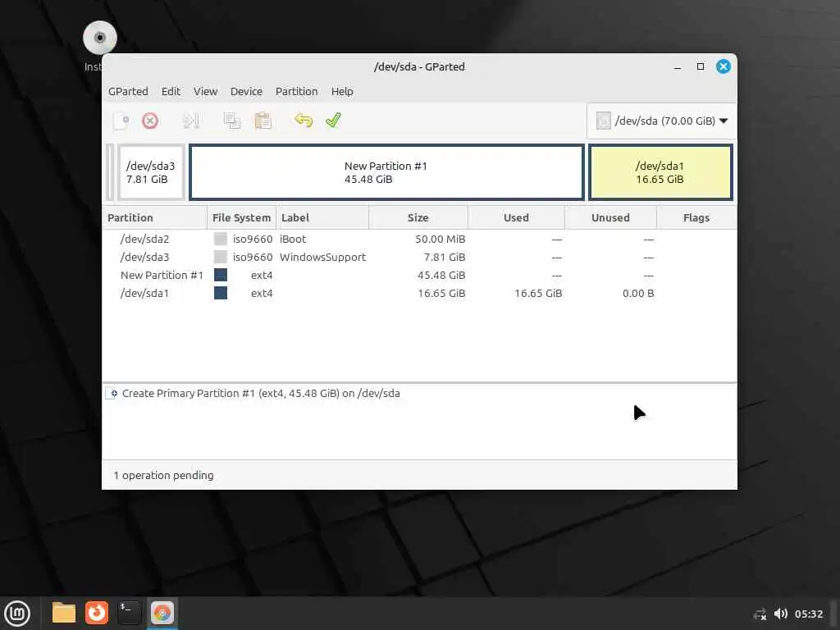This screenshot has height=630, width=840.
Task: Click the volume speaker tray icon
Action: tap(781, 614)
